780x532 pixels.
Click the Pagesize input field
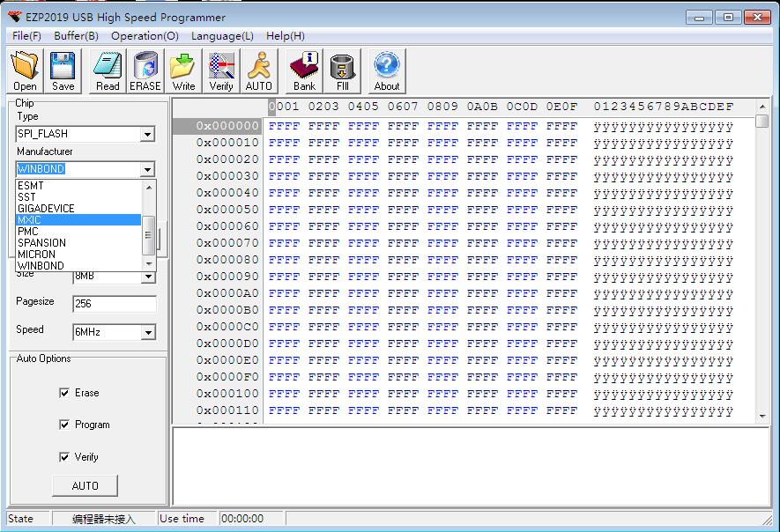click(x=114, y=304)
